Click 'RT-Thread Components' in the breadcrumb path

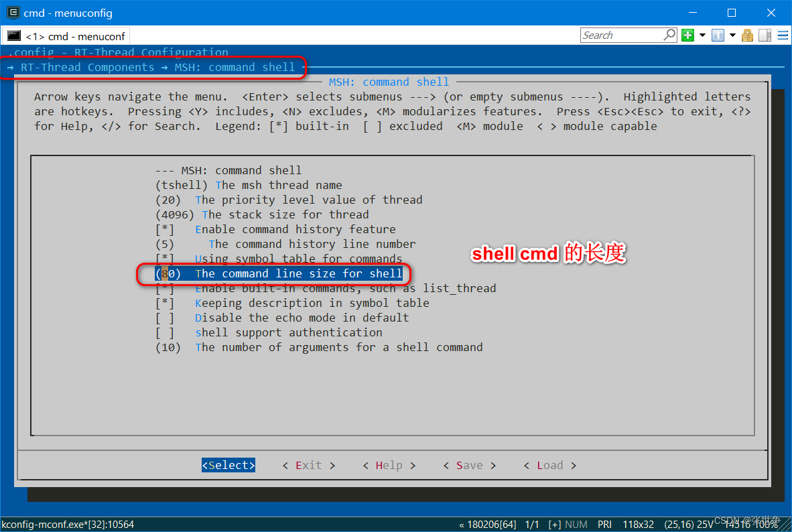pos(87,67)
